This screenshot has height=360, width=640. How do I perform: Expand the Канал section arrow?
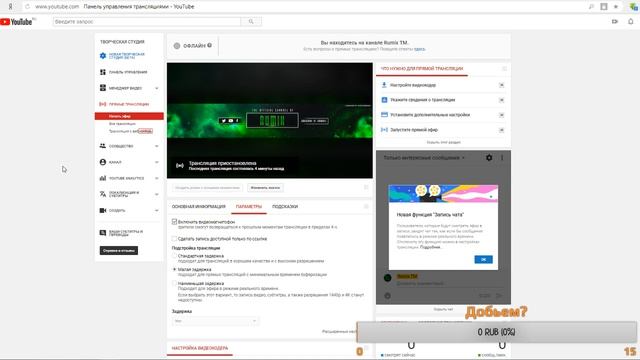(157, 162)
